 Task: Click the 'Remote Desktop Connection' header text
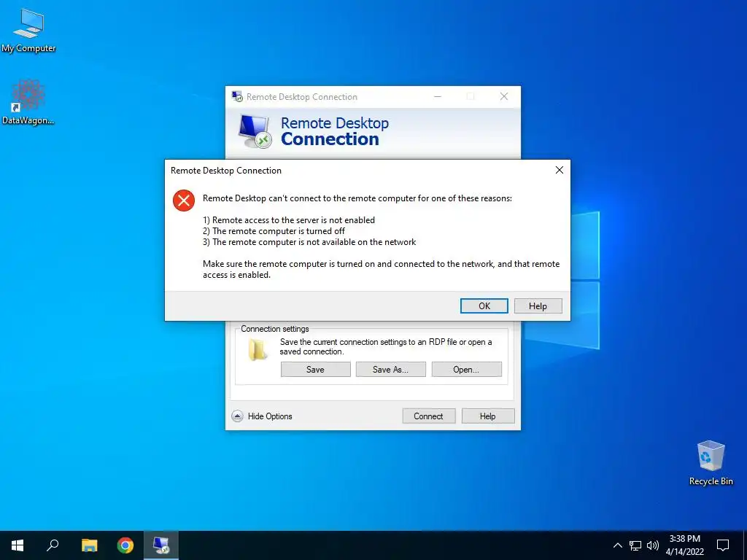334,131
